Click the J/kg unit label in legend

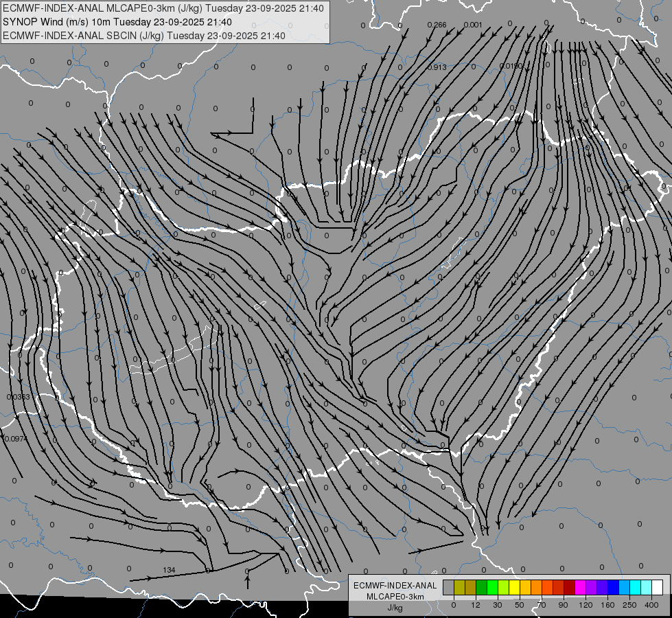pyautogui.click(x=395, y=608)
